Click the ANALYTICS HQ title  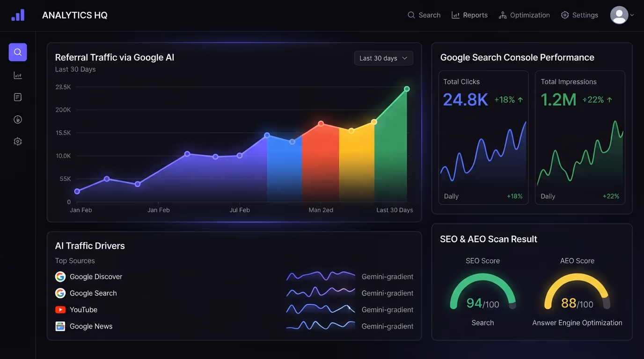75,15
